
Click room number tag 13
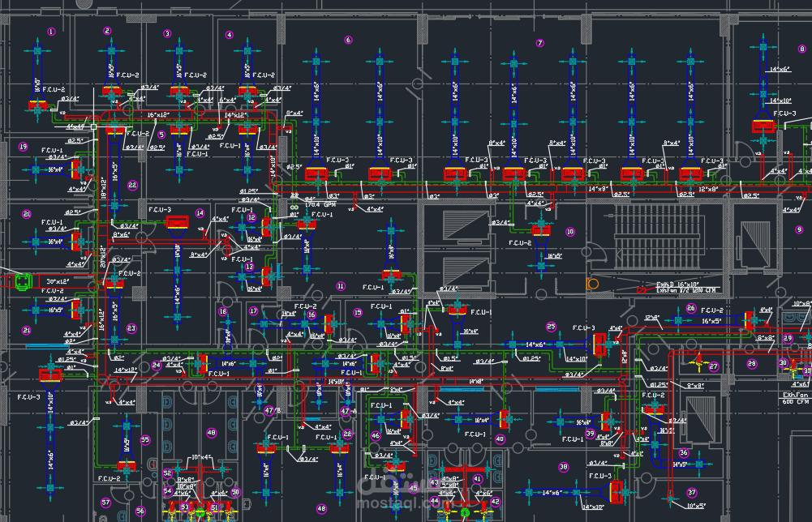pyautogui.click(x=249, y=267)
